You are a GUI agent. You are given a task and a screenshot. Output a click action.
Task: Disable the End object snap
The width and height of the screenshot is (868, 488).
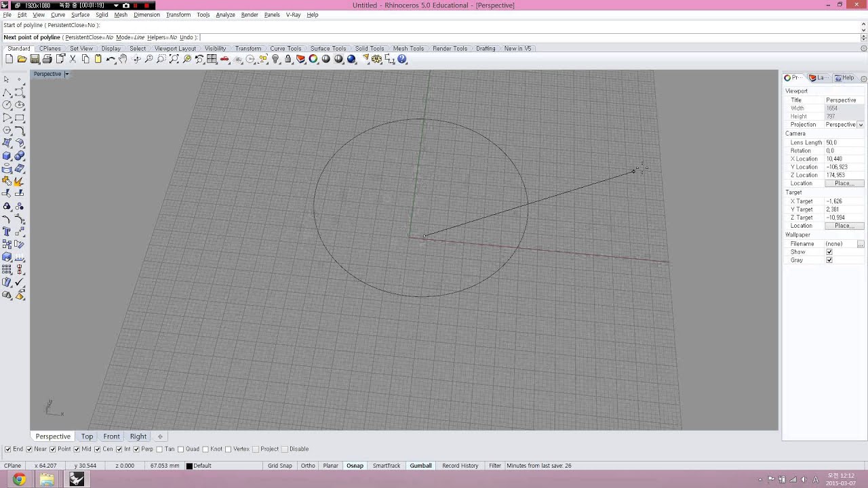click(x=8, y=449)
